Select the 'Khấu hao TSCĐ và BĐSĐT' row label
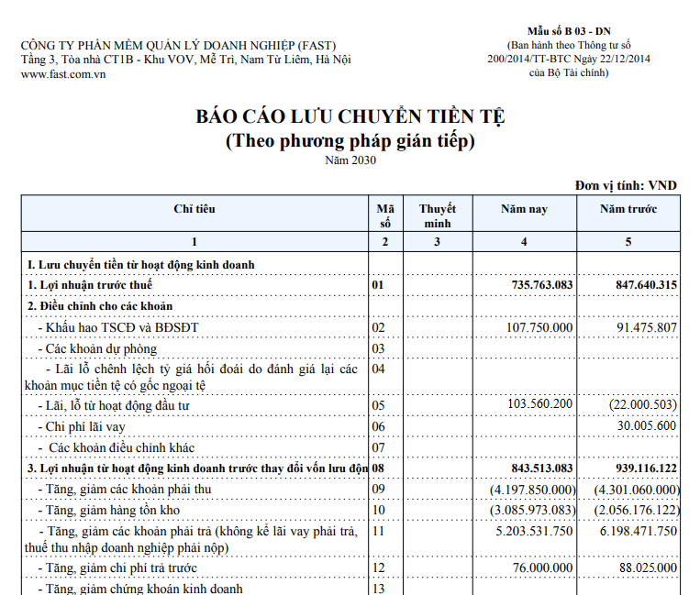 coord(117,327)
